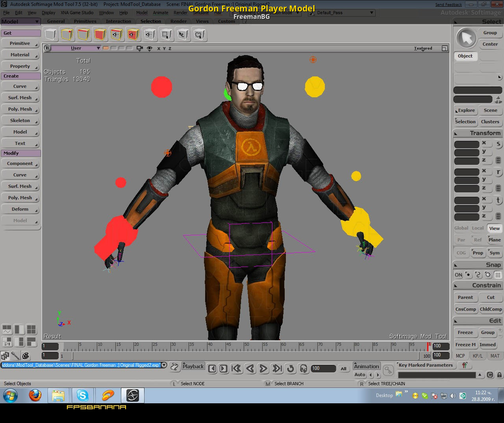Open the Default_Pass dropdown
The image size is (504, 423).
(341, 13)
